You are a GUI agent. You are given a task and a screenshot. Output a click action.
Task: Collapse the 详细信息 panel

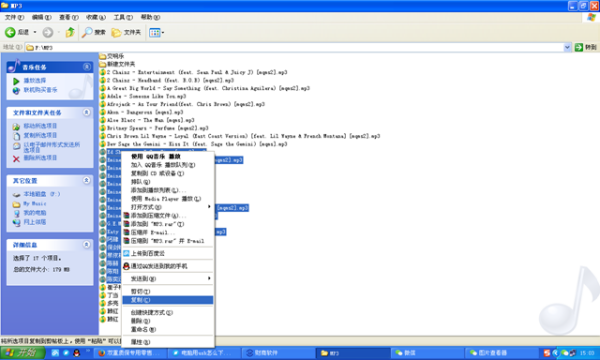pyautogui.click(x=87, y=244)
